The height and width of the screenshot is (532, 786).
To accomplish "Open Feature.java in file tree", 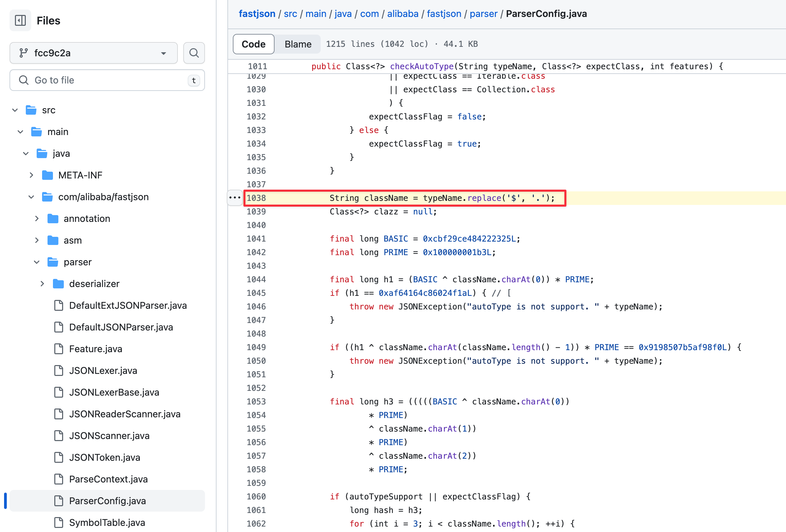I will 96,349.
